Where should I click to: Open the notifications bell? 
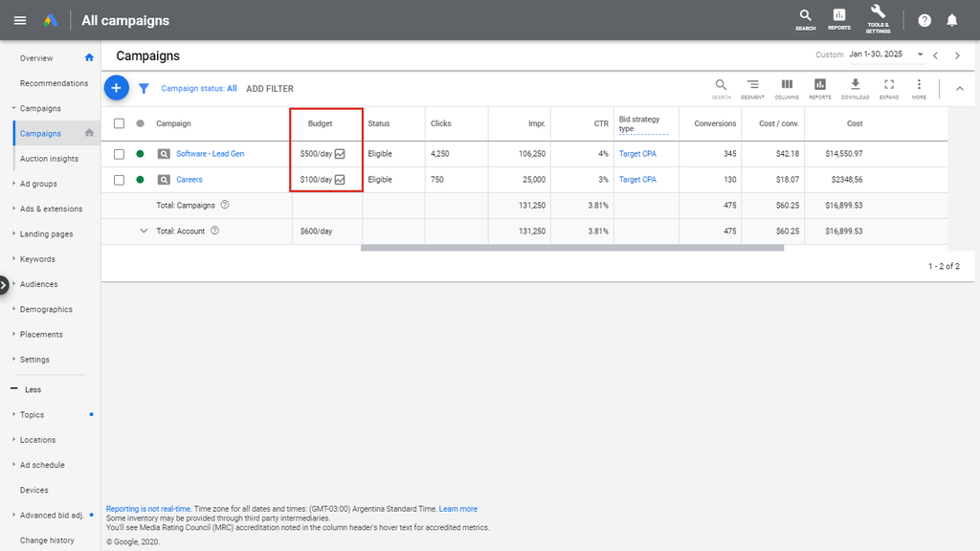point(951,20)
